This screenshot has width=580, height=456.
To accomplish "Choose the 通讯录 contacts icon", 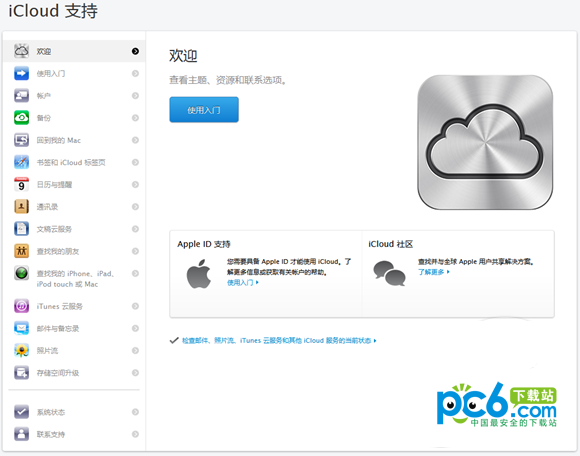I will pyautogui.click(x=21, y=206).
